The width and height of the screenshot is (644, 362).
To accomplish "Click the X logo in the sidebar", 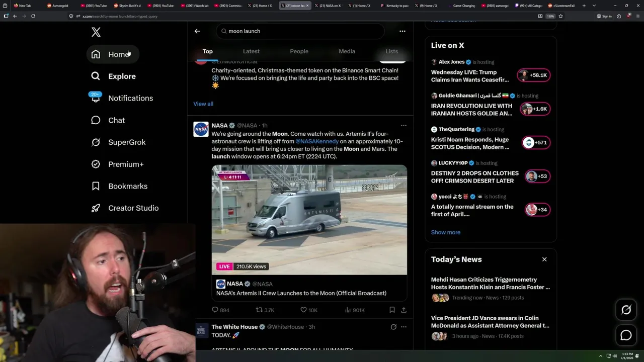I will coord(96,32).
